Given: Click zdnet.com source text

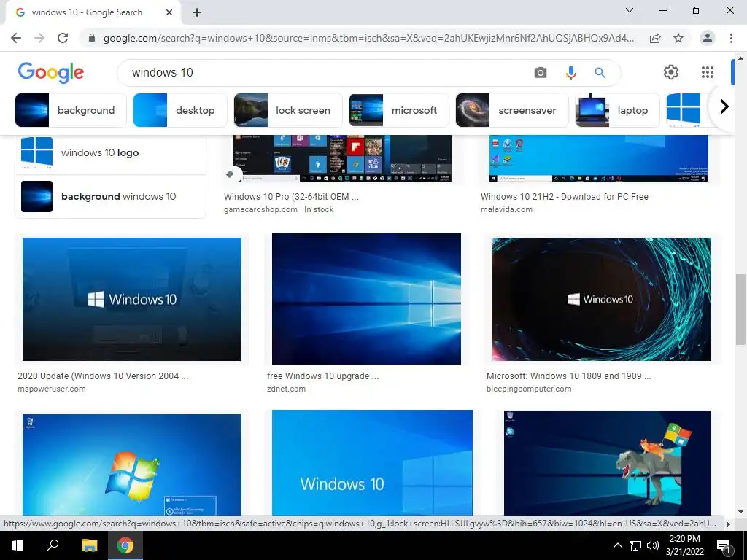Looking at the screenshot, I should tap(286, 389).
